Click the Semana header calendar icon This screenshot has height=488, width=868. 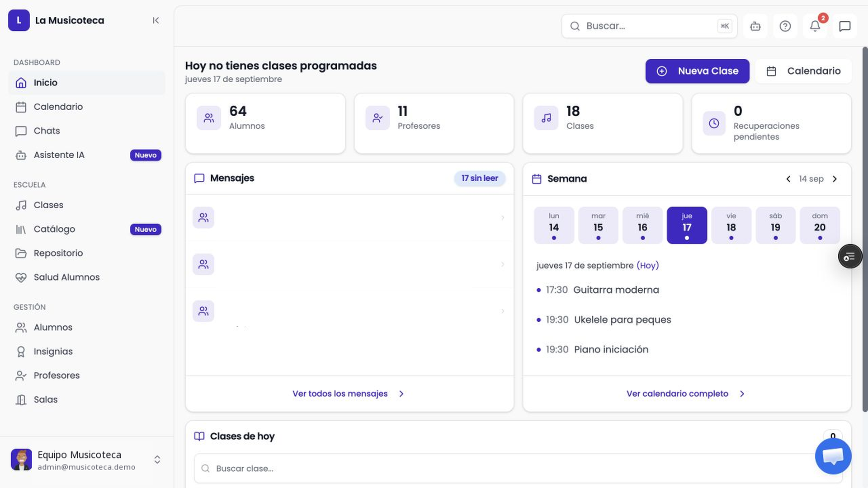tap(537, 179)
